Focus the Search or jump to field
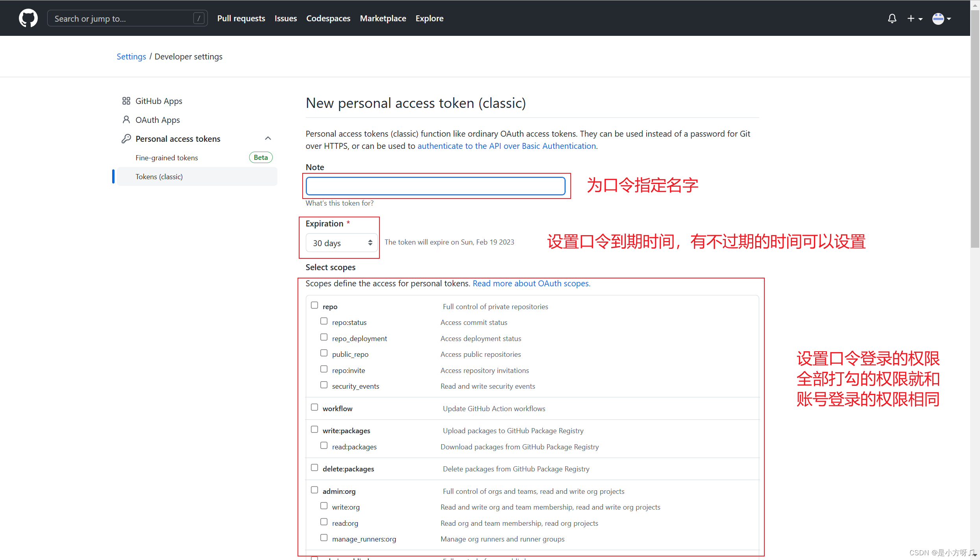 [x=128, y=18]
